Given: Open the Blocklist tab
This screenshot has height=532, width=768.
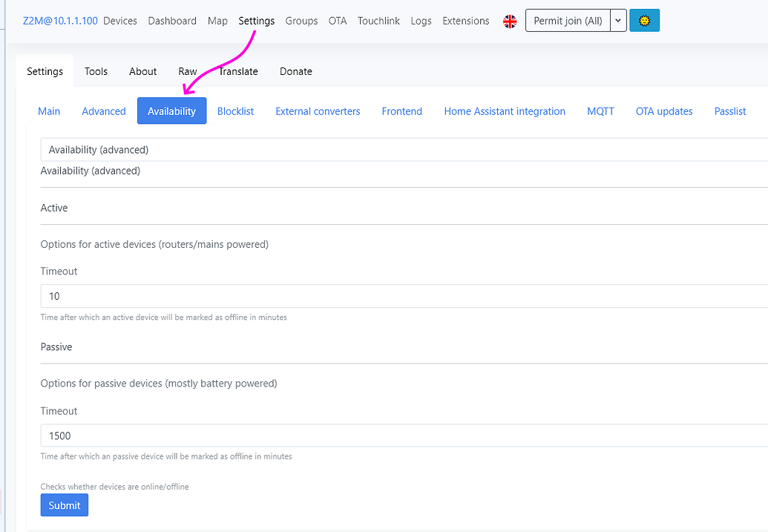Looking at the screenshot, I should tap(235, 111).
